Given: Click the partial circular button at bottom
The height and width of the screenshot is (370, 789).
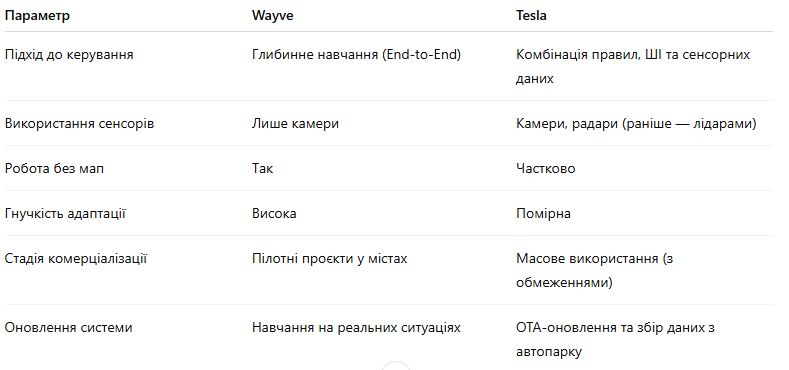Looking at the screenshot, I should 396,366.
